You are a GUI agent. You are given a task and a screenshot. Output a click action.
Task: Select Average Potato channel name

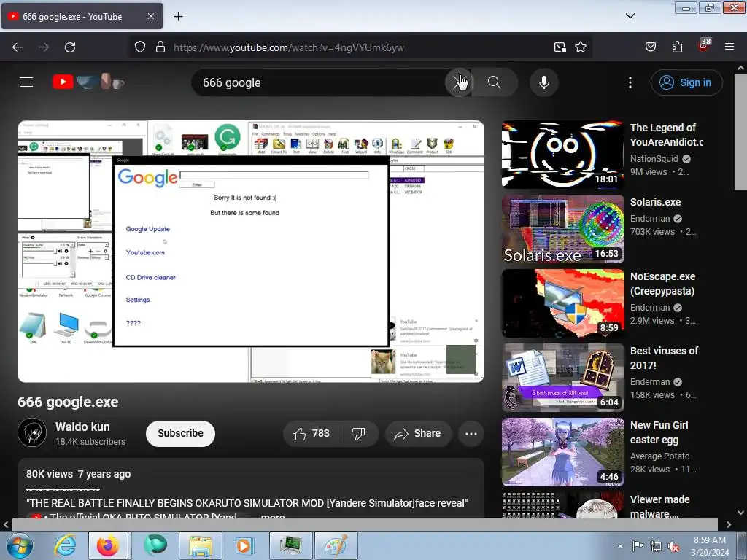tap(659, 456)
